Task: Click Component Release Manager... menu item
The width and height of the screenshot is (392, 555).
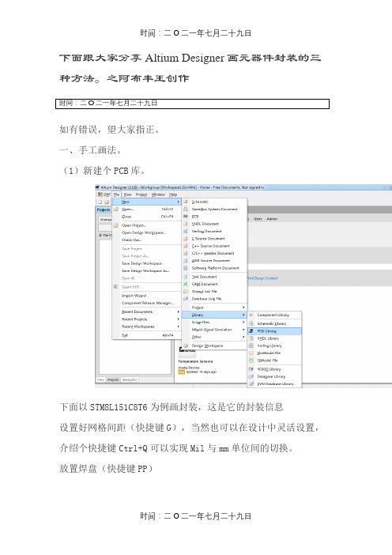Action: (148, 303)
